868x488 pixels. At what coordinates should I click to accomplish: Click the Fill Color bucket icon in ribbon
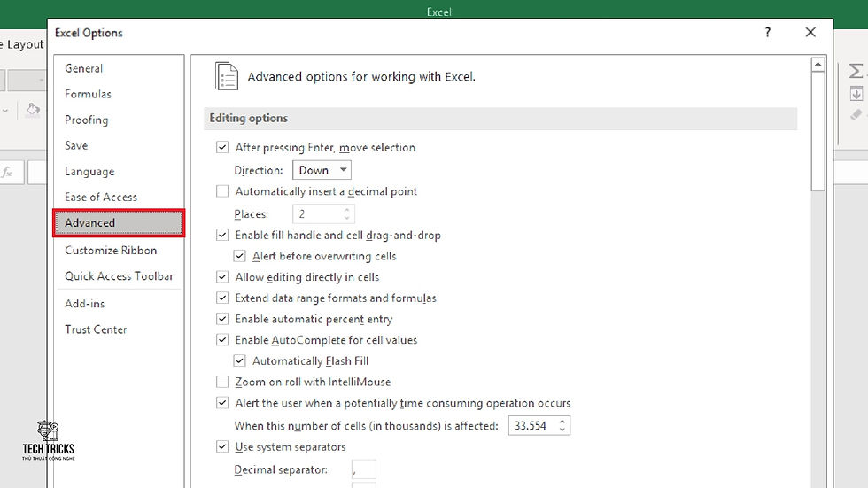point(33,109)
